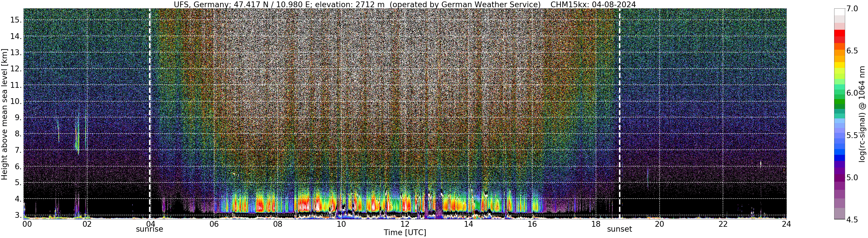Click the colorbar tick value '6.5'
Screen dimensions: 868x238
point(852,51)
